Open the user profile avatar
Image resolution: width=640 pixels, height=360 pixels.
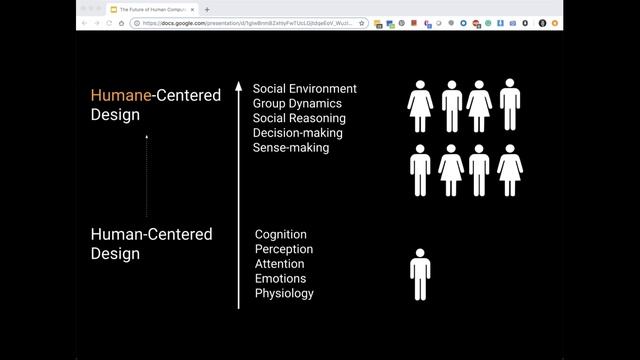(x=542, y=23)
